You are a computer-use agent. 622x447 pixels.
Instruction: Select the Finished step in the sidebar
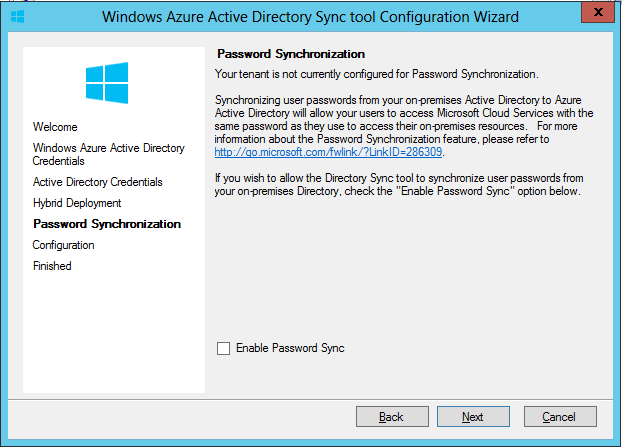tap(52, 266)
